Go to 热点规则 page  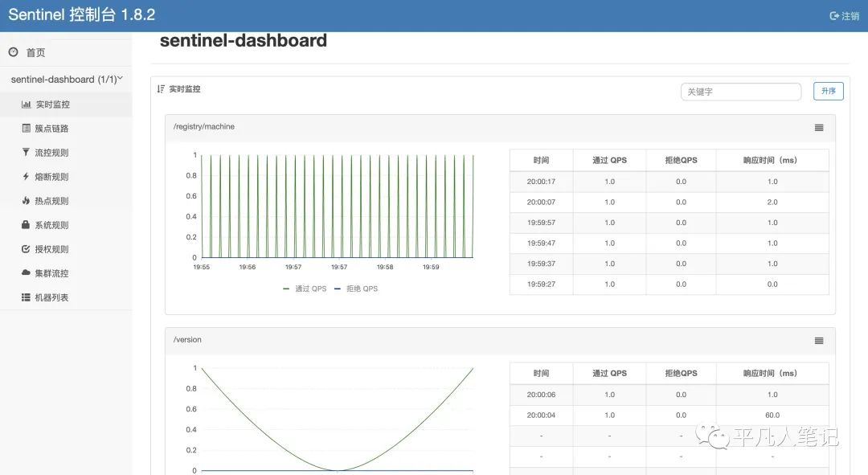click(x=66, y=200)
